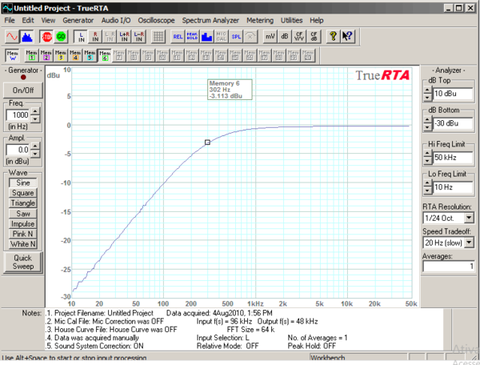Viewport: 480px width, 365px height.
Task: Click the red STOP icon in toolbar
Action: (47, 37)
